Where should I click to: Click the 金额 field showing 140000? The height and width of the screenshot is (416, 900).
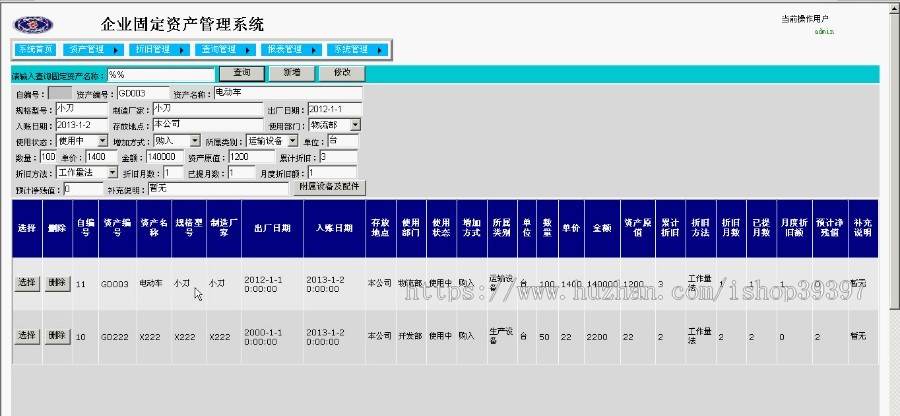click(165, 156)
